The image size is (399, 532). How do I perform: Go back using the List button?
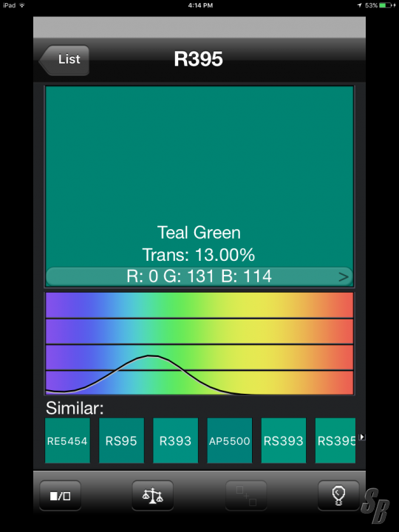[64, 60]
